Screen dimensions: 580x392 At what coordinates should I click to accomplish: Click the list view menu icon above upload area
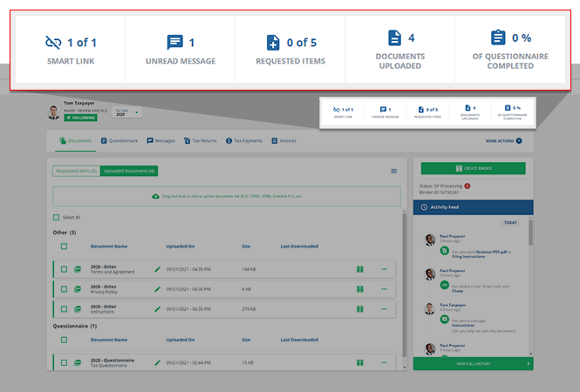coord(393,171)
